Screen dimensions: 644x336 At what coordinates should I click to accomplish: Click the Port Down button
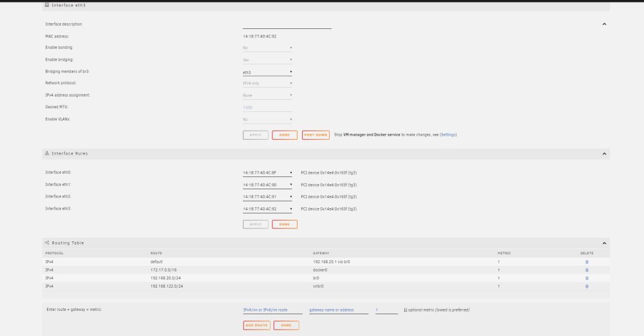(x=316, y=135)
